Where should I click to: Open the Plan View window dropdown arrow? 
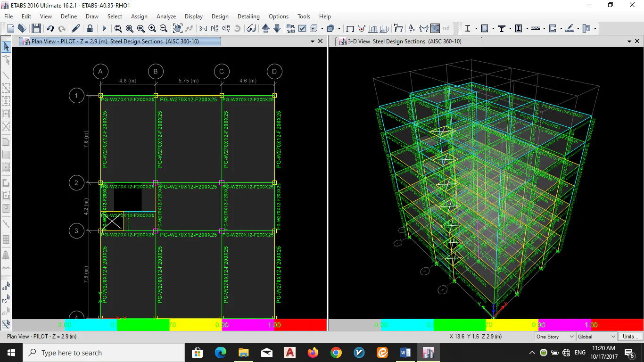[x=312, y=41]
